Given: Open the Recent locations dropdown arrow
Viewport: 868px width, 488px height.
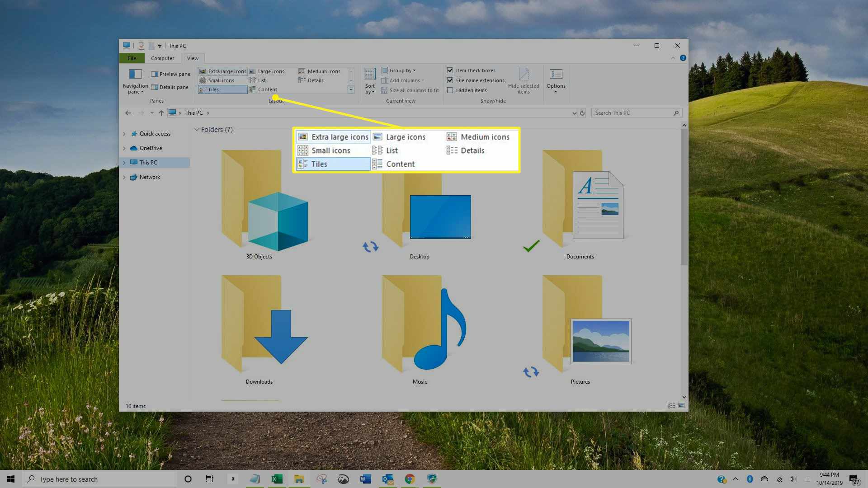Looking at the screenshot, I should click(152, 113).
